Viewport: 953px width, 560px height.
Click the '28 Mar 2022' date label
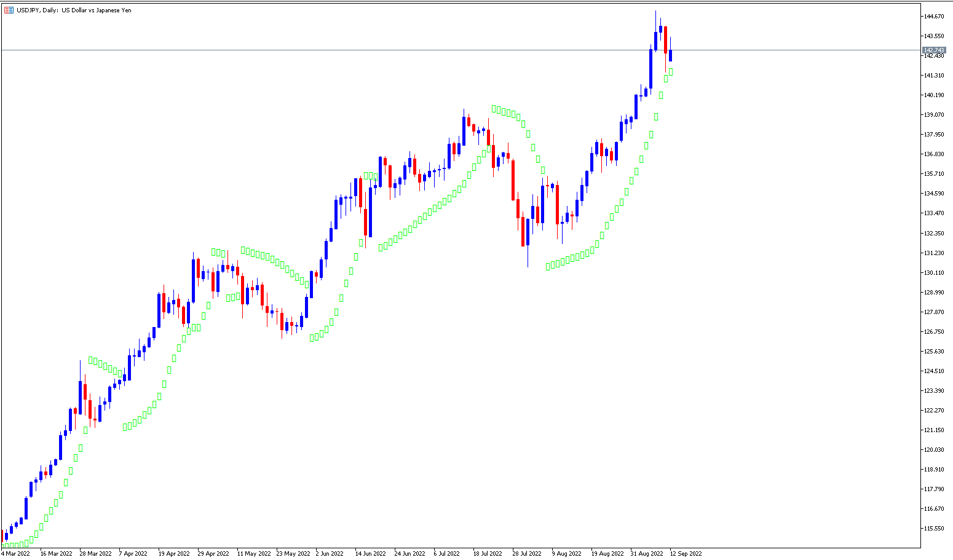point(95,553)
